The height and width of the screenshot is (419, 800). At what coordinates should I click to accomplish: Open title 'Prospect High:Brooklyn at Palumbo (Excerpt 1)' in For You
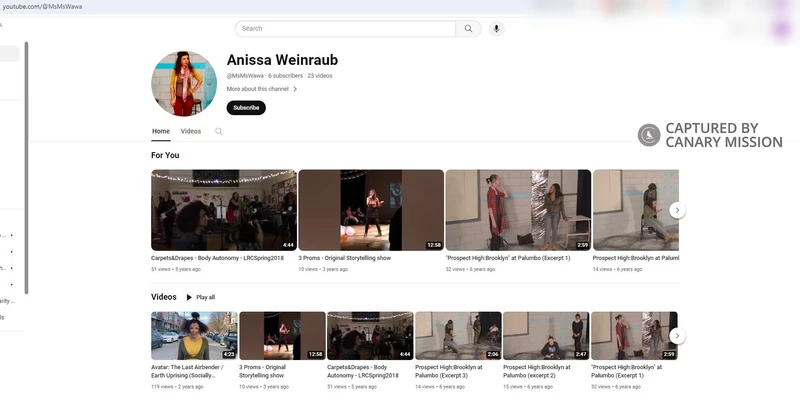point(508,258)
